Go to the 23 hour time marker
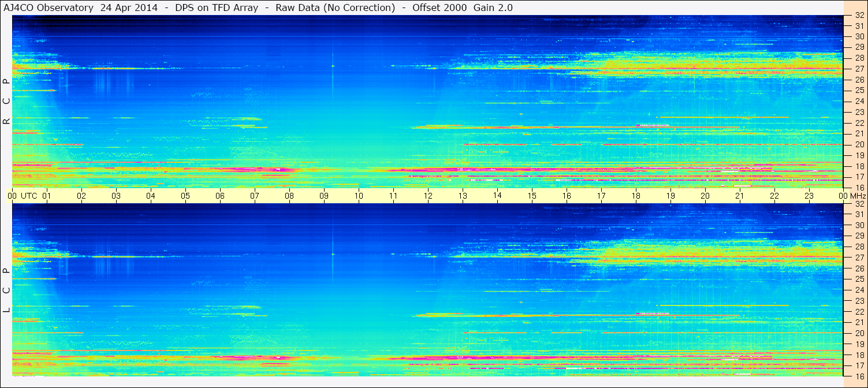Viewport: 868px width, 388px height. pos(809,196)
